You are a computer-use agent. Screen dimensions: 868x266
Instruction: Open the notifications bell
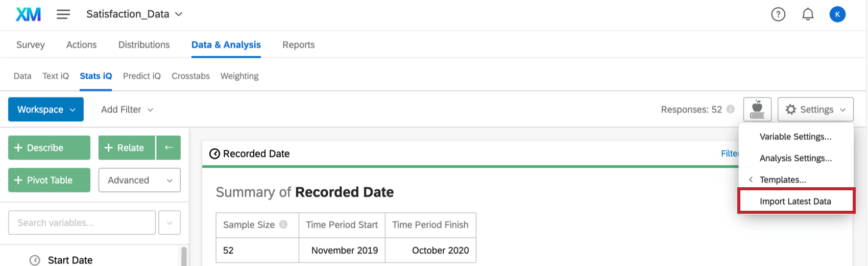[808, 14]
